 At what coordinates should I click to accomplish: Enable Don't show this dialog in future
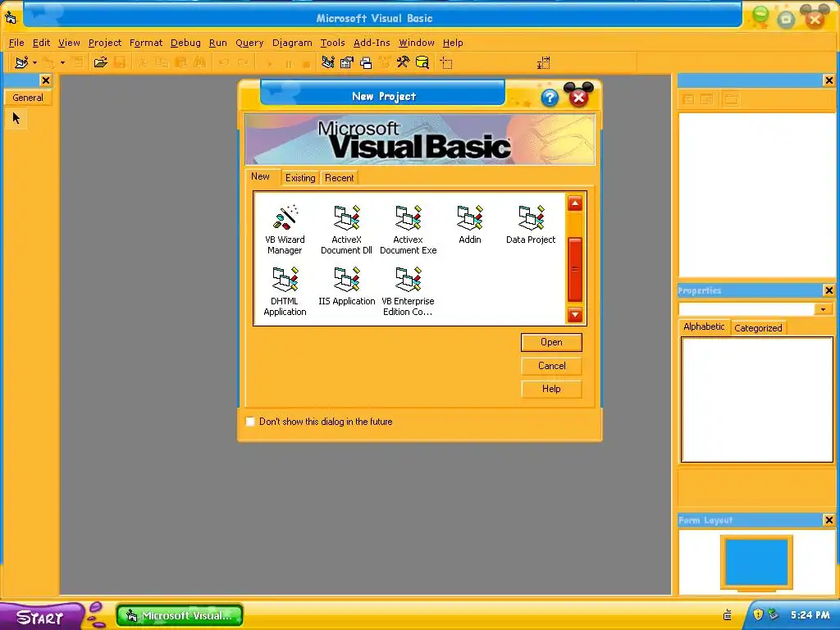pyautogui.click(x=249, y=422)
